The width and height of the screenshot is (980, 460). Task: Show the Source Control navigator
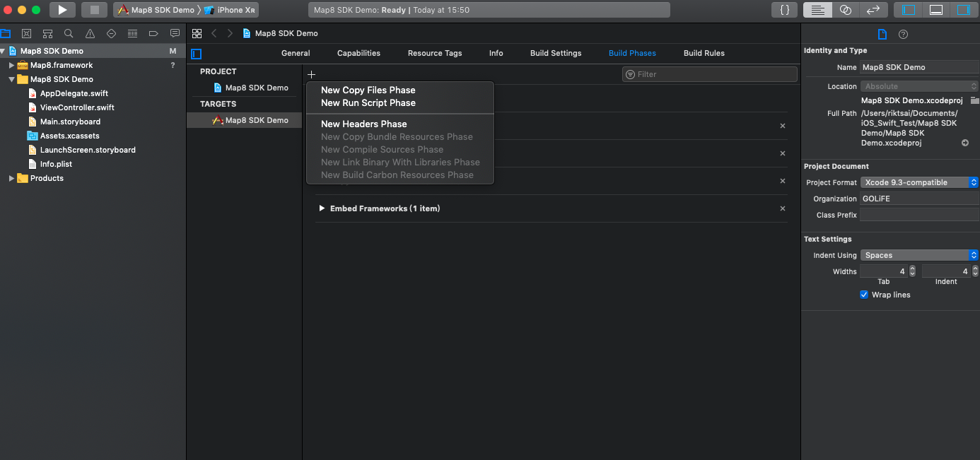[x=26, y=33]
